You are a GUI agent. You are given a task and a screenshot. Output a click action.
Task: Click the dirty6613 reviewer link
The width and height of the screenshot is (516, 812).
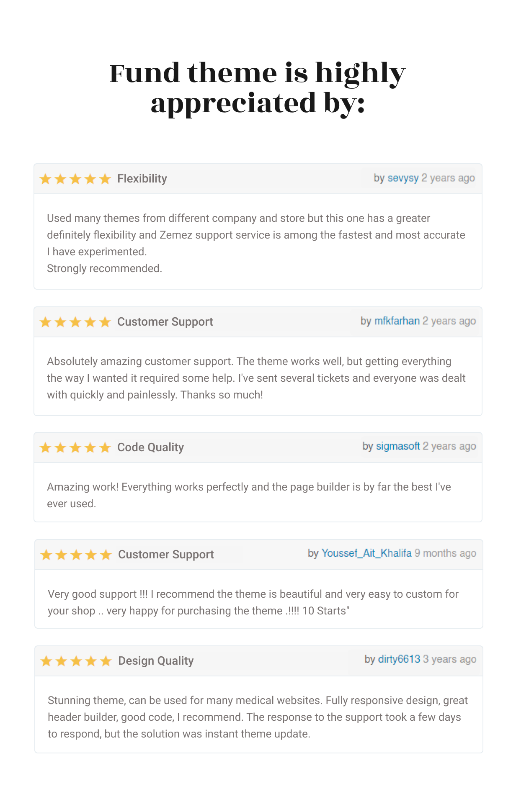(x=399, y=659)
